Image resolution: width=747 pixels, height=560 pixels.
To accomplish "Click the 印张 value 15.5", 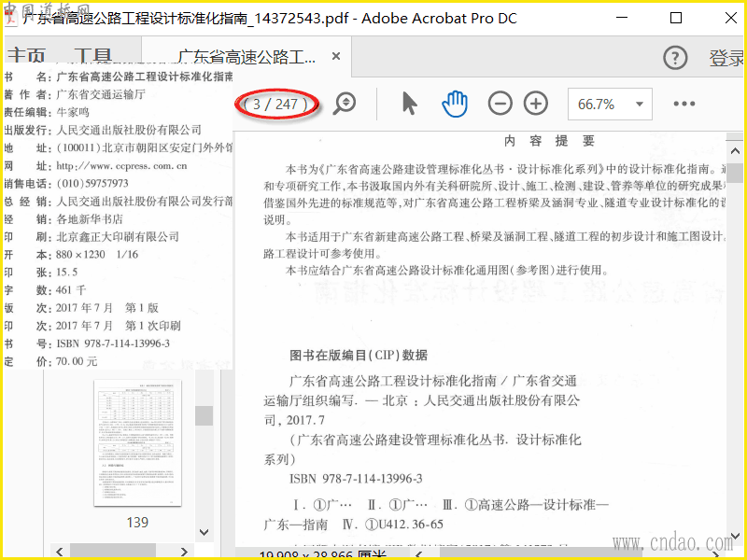I will (66, 272).
